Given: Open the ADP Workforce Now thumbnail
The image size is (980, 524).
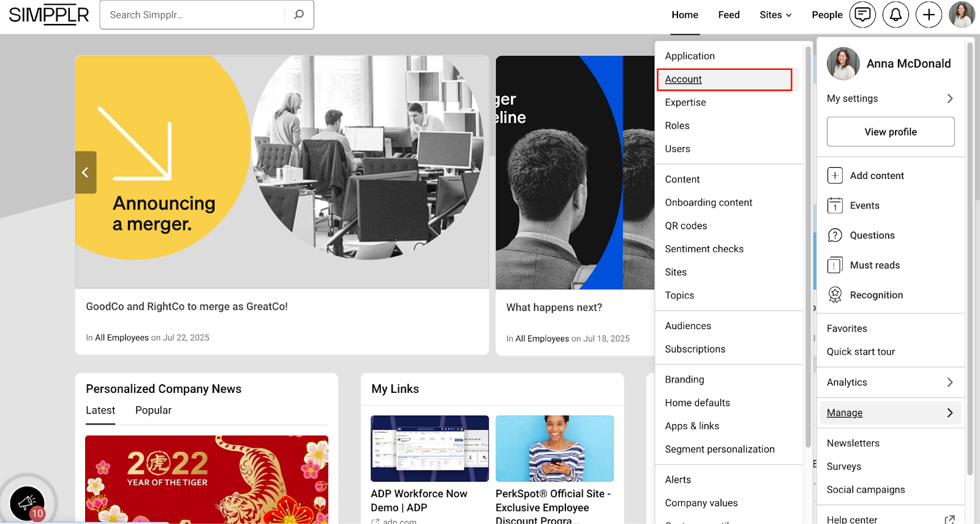Looking at the screenshot, I should coord(429,449).
